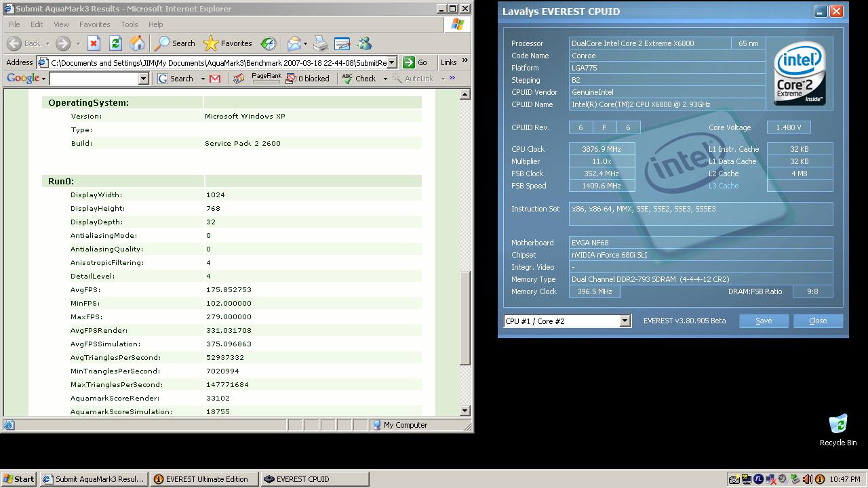Screen dimensions: 868x488
Task: Click the Go button beside address bar
Action: [416, 62]
